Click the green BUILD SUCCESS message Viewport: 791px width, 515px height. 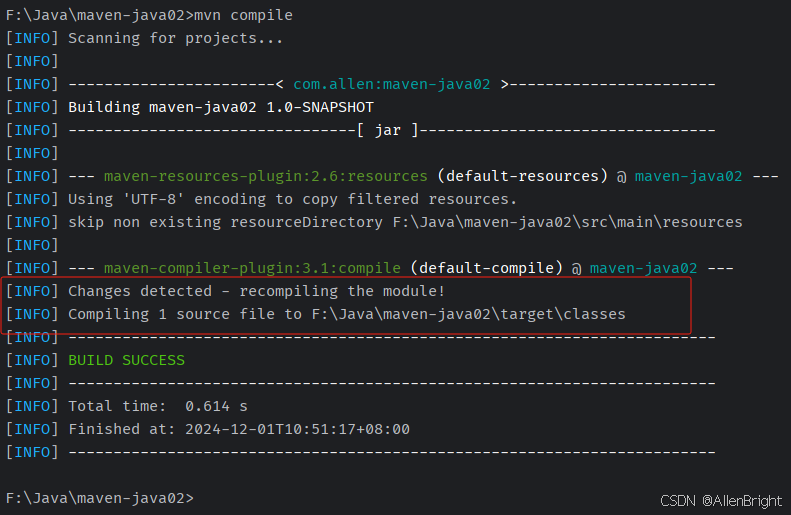127,360
